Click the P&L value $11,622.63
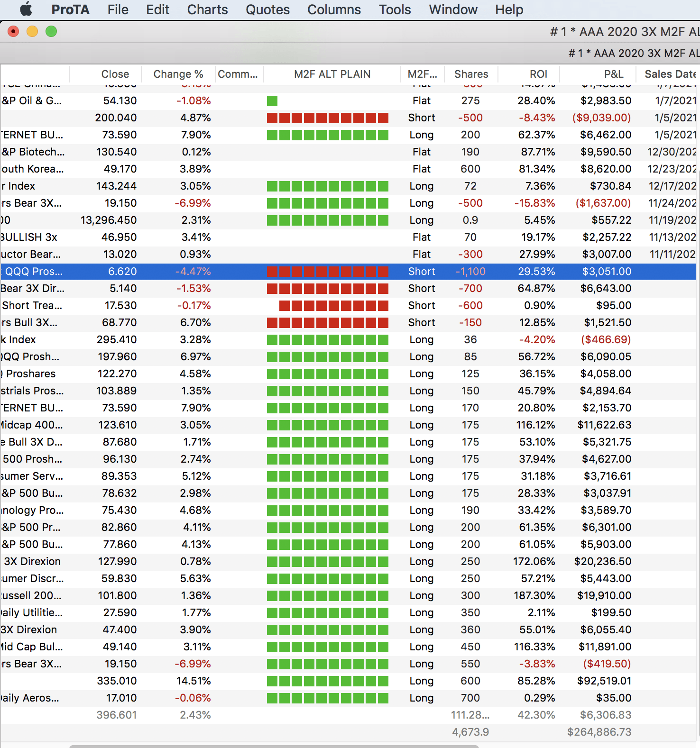 point(604,425)
